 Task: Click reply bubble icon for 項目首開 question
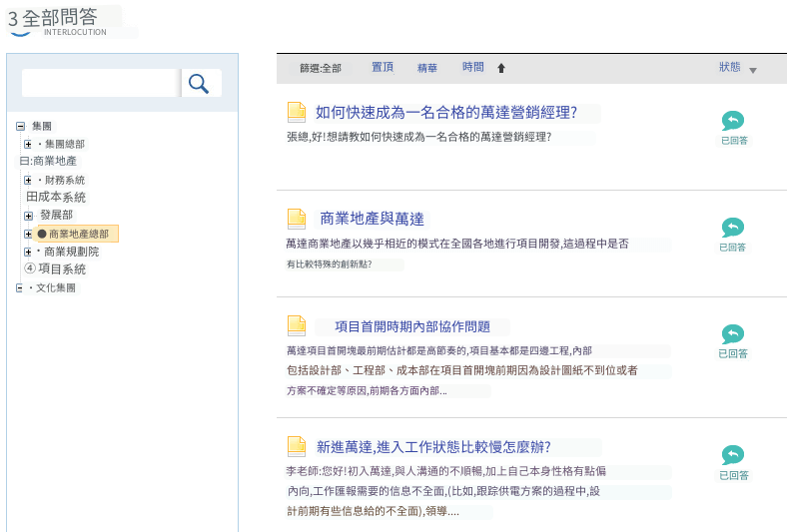(733, 334)
